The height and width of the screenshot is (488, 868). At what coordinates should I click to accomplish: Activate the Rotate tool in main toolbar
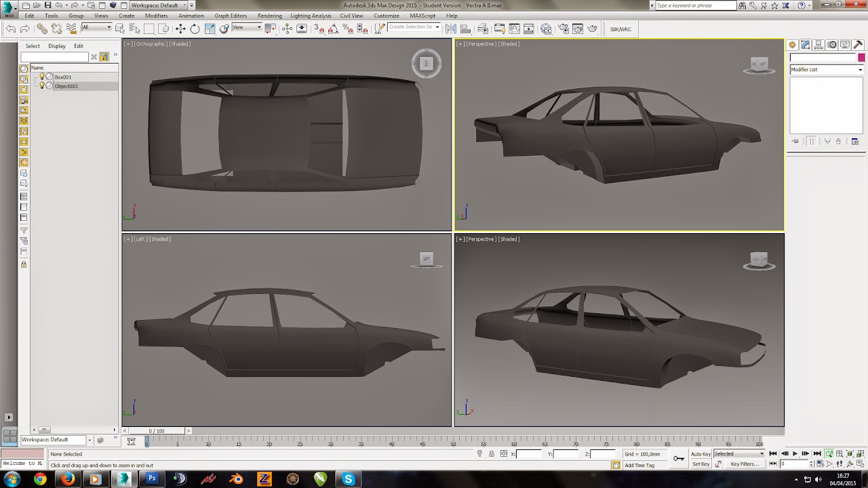point(195,28)
